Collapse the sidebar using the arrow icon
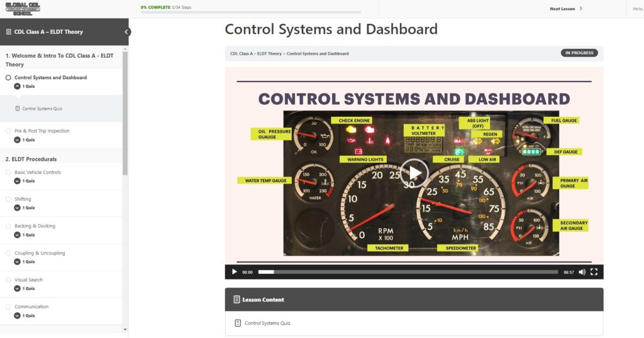The height and width of the screenshot is (338, 644). coord(126,32)
